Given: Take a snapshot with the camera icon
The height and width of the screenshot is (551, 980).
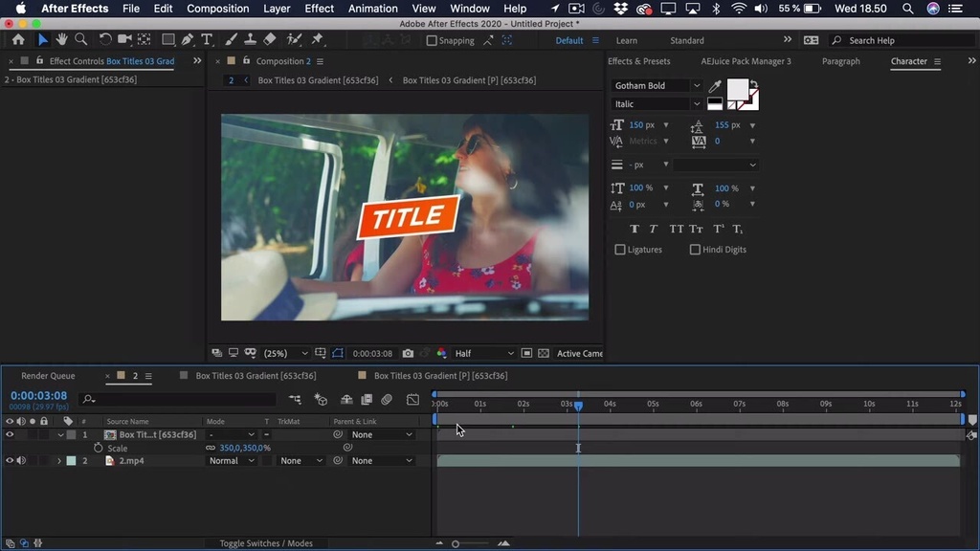Looking at the screenshot, I should [x=408, y=354].
